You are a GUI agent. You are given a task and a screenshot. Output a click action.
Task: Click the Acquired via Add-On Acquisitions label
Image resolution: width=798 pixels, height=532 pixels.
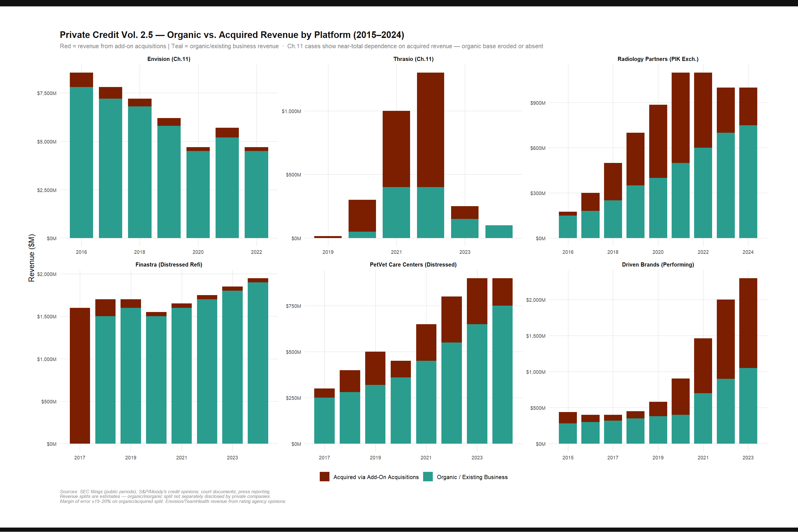pyautogui.click(x=376, y=477)
